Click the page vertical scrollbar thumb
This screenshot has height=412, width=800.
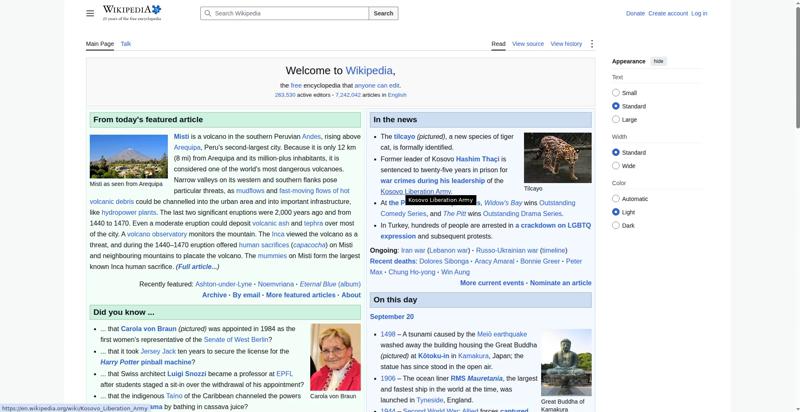point(797,66)
